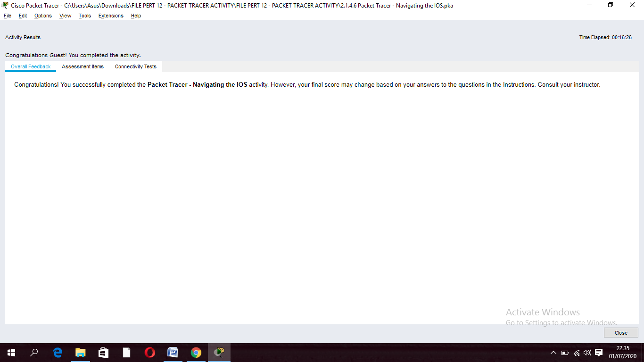Close the Packet Tracer window with X
644x362 pixels.
pos(632,5)
